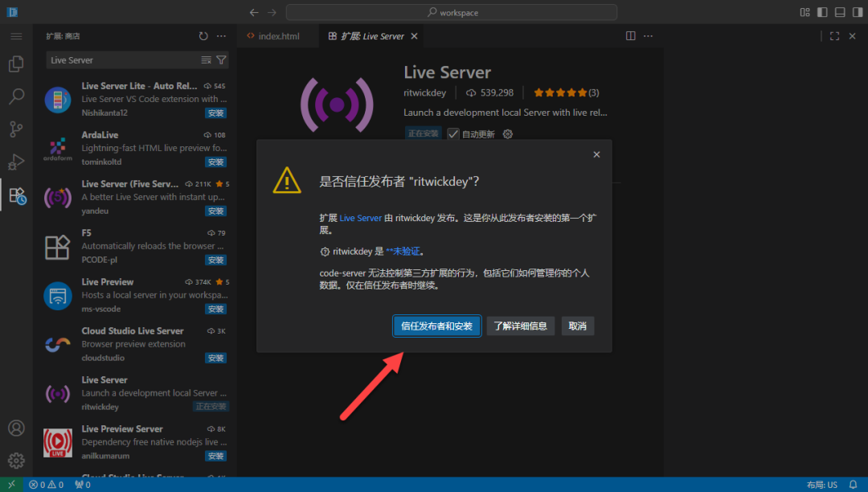
Task: Open the Accounts menu icon
Action: coord(16,428)
